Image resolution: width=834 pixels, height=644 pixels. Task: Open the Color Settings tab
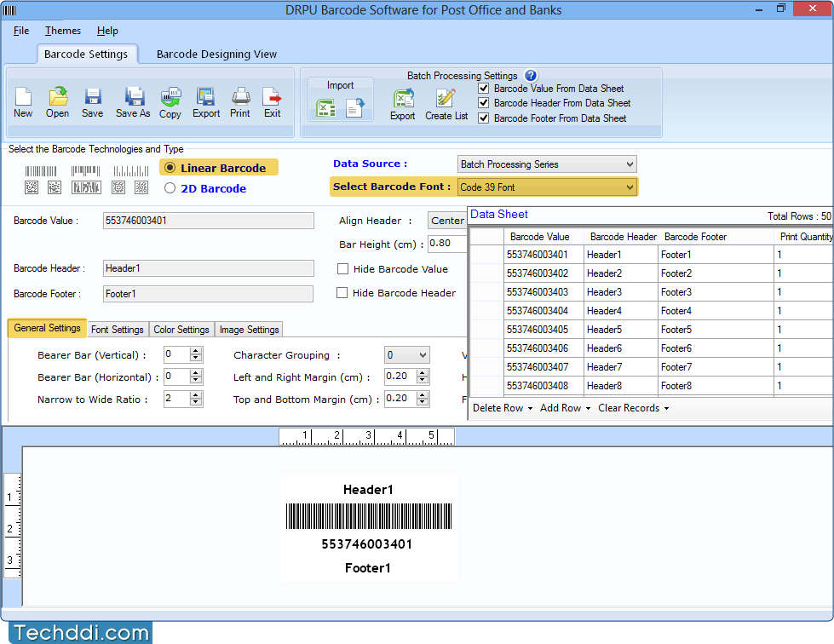(x=181, y=330)
